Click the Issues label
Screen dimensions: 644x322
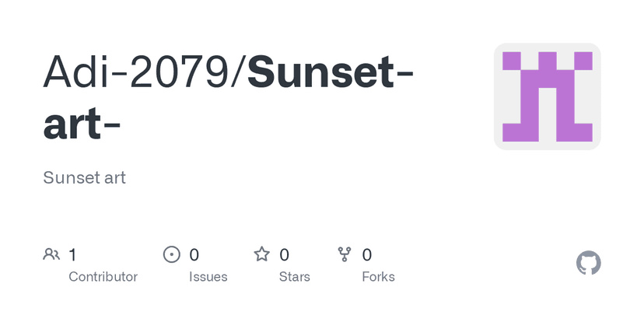(x=208, y=277)
